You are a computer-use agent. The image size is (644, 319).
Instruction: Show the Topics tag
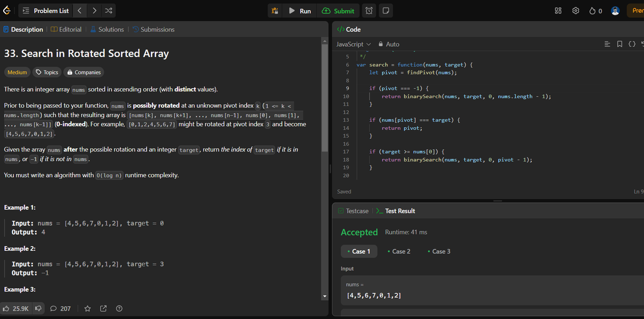(47, 72)
